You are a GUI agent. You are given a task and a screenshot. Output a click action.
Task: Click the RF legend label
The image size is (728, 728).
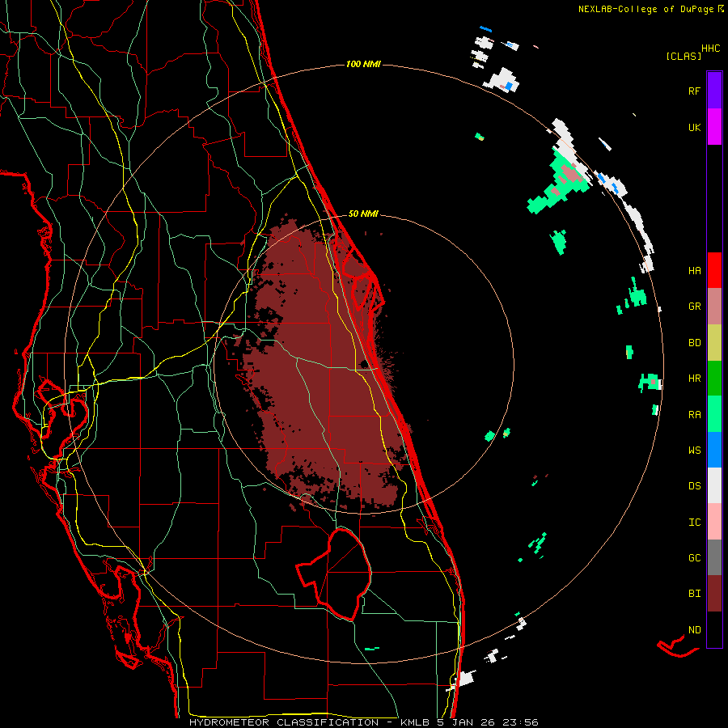(x=694, y=91)
